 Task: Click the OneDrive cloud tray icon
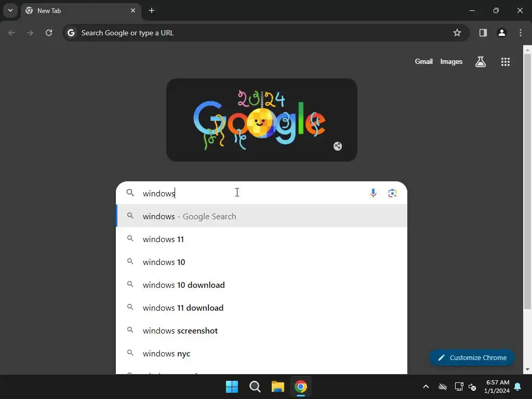click(443, 387)
